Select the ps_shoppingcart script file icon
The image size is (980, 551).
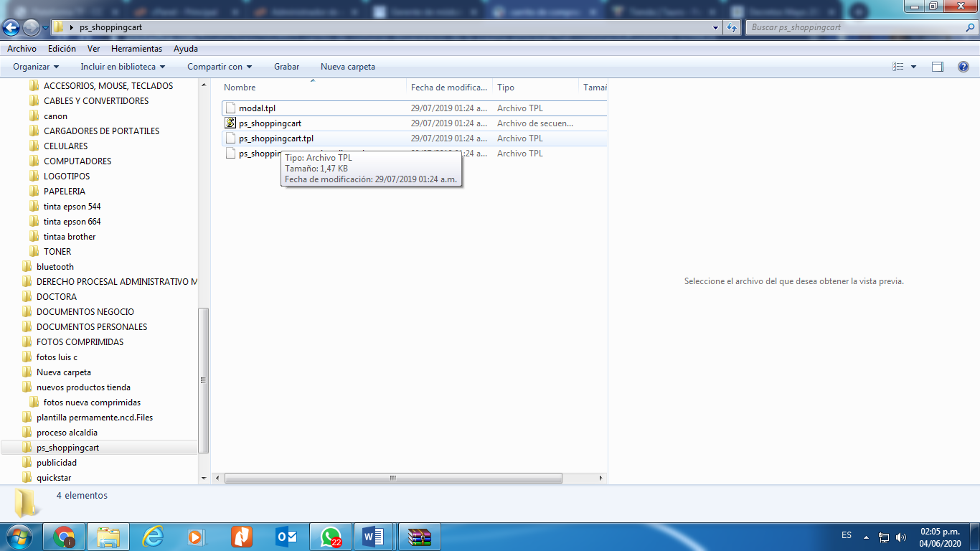point(230,123)
